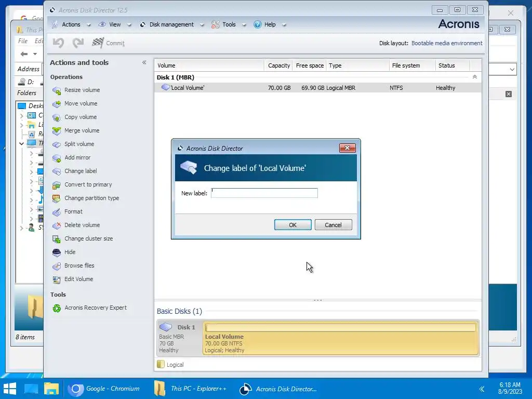Click the Commit button label
Screen dimensions: 532x399
coord(115,43)
